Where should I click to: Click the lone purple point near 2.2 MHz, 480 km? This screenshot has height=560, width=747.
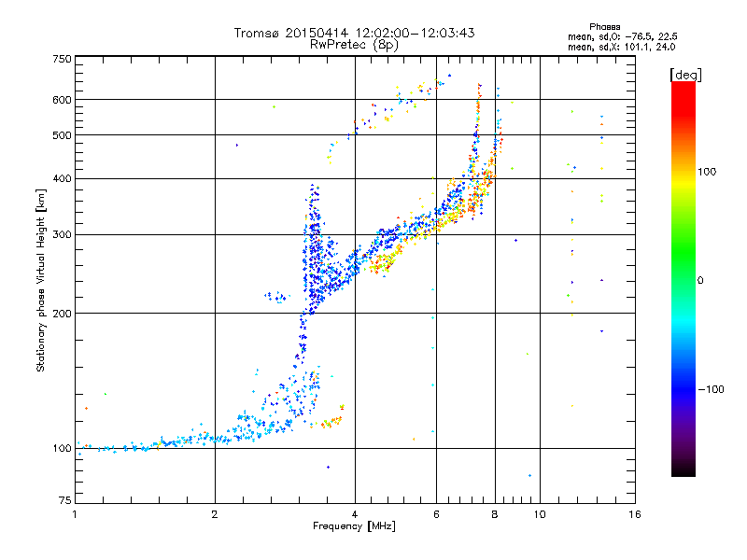pyautogui.click(x=237, y=146)
